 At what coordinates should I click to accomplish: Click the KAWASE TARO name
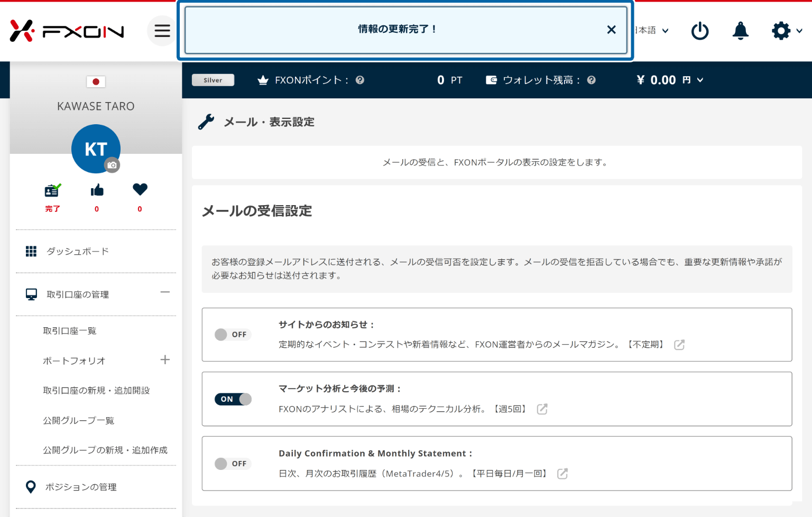tap(96, 106)
